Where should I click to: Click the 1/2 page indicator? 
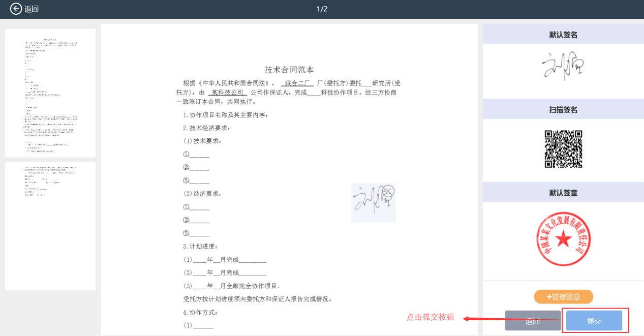tap(322, 9)
